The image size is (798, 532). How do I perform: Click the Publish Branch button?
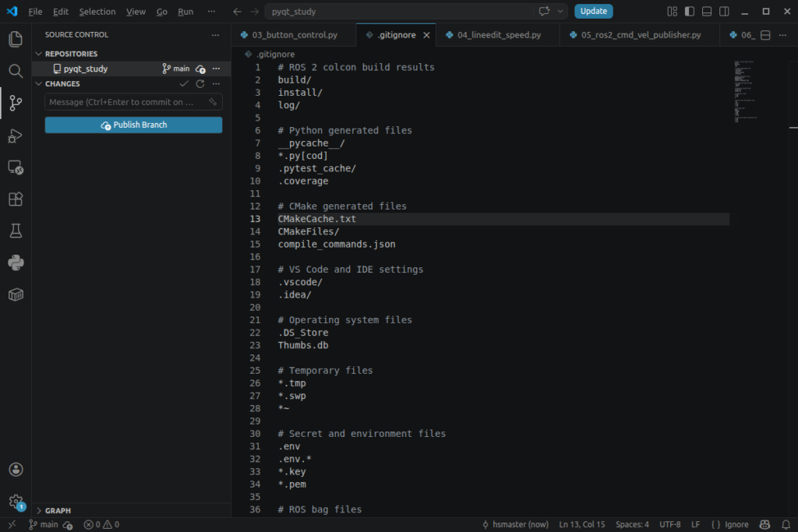point(133,125)
